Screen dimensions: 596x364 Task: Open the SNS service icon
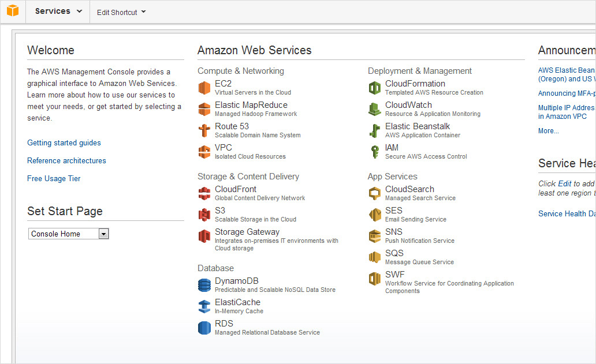point(374,236)
